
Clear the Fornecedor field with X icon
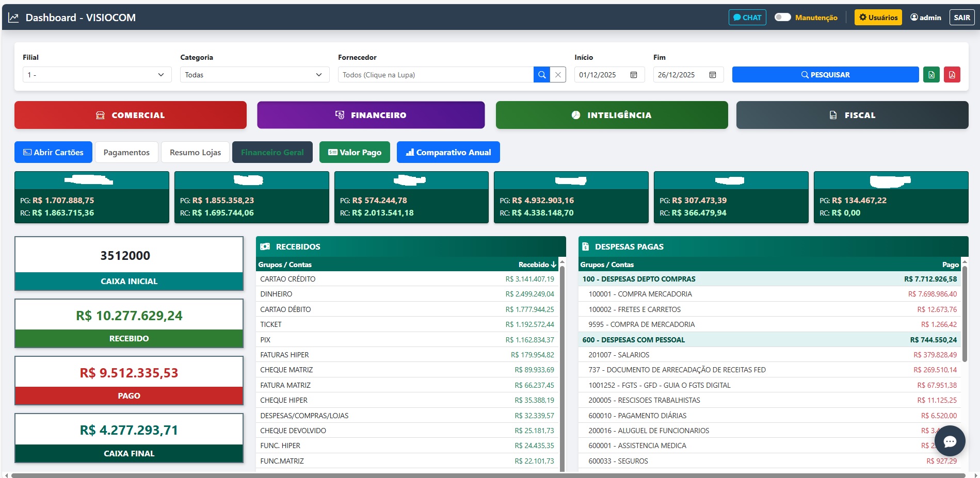click(558, 75)
